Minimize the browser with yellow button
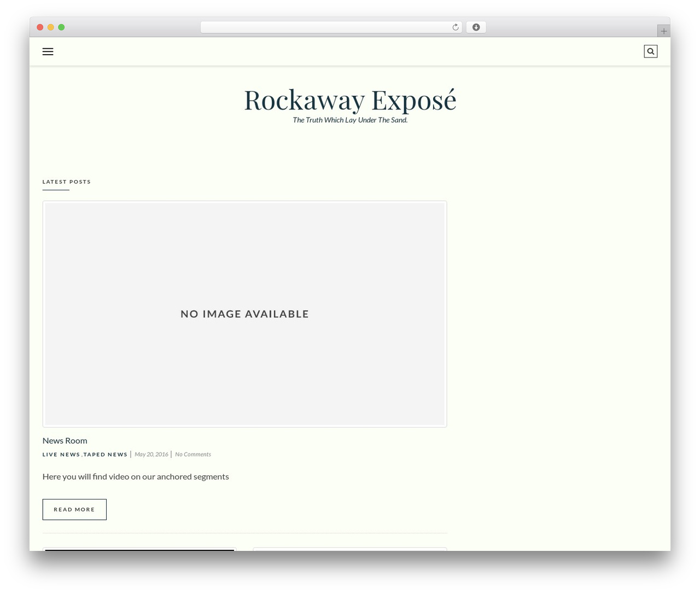 (x=51, y=27)
